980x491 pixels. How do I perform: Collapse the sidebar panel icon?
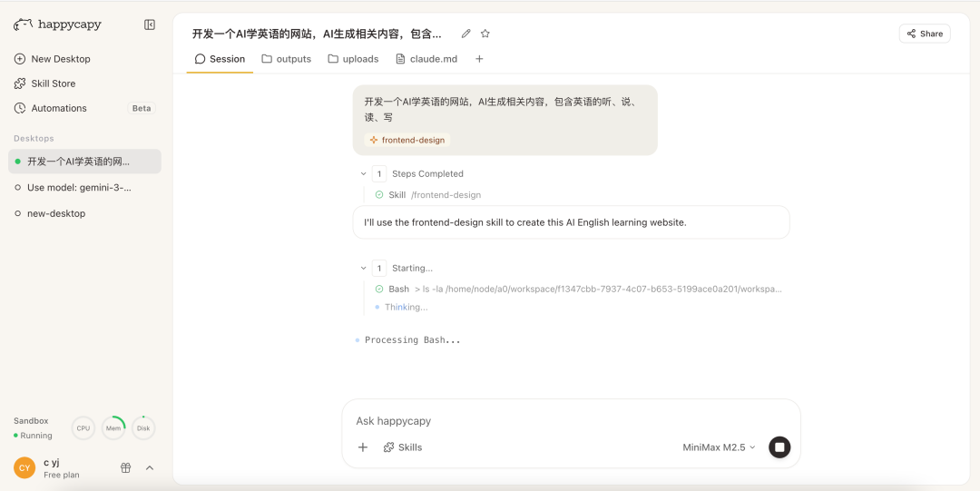(x=150, y=25)
